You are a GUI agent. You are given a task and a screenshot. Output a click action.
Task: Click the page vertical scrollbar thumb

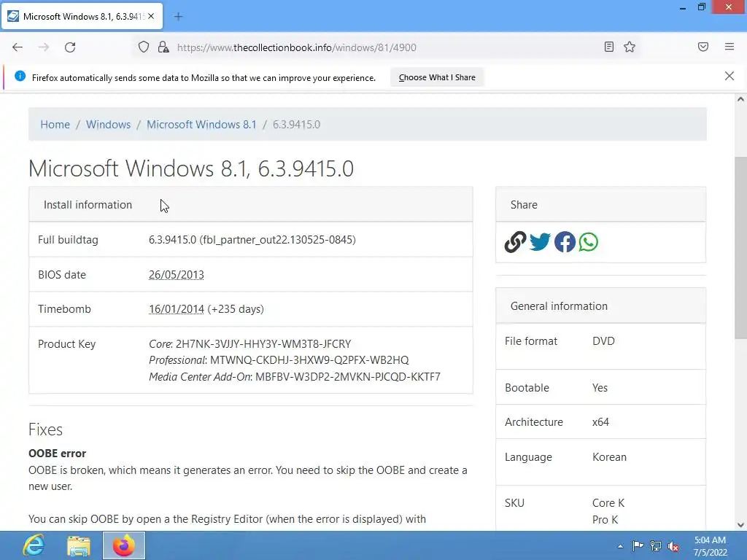(x=740, y=248)
